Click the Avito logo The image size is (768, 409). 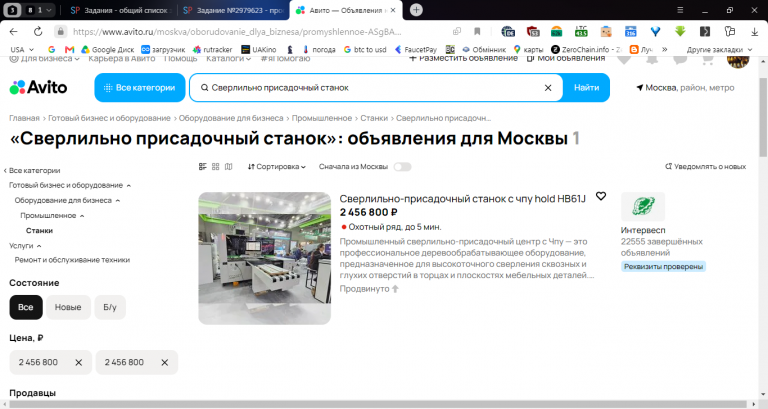(38, 88)
